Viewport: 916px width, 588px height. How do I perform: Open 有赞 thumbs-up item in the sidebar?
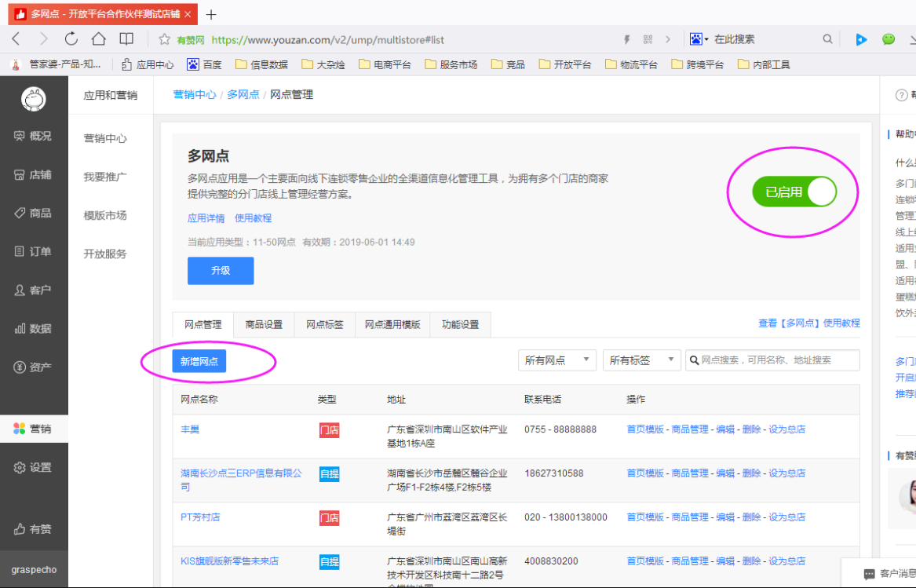[34, 529]
